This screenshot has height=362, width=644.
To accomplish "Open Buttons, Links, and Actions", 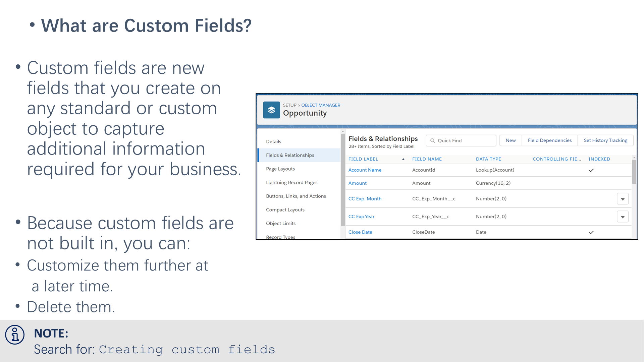I will coord(296,196).
